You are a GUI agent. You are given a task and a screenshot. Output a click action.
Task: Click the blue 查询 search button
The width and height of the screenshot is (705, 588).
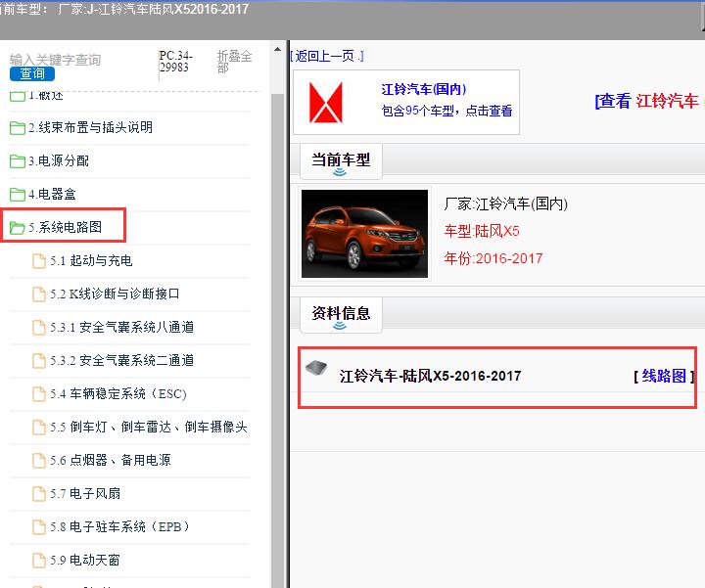click(32, 73)
